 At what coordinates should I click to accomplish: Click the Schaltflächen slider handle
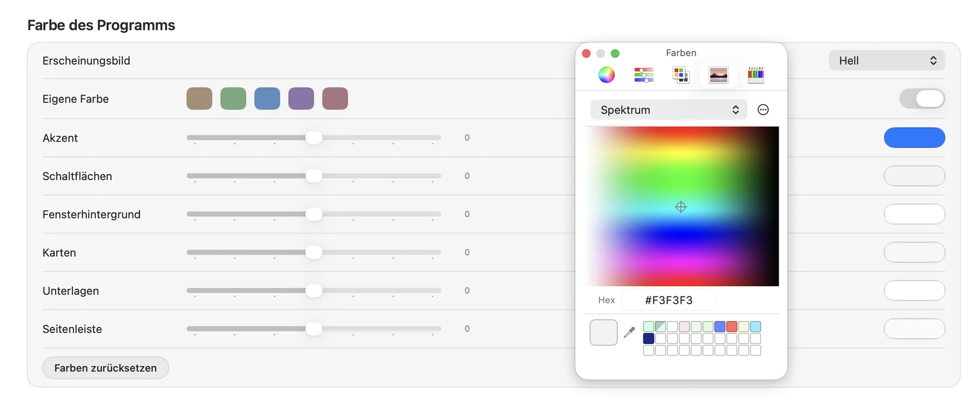314,175
